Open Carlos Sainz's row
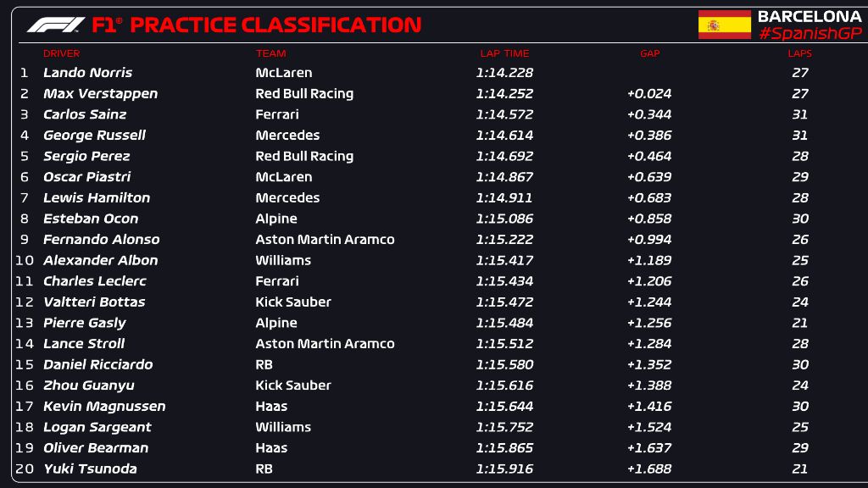Viewport: 868px width, 488px height. [85, 114]
